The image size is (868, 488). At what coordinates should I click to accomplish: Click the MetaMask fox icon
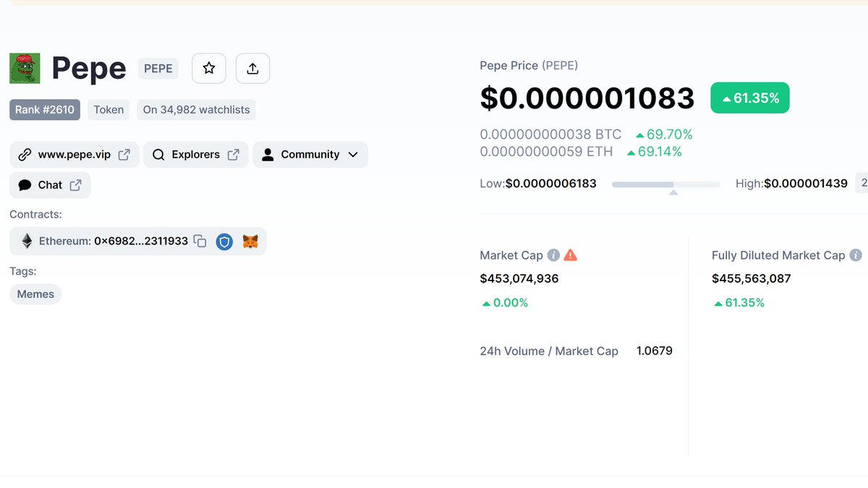(250, 241)
